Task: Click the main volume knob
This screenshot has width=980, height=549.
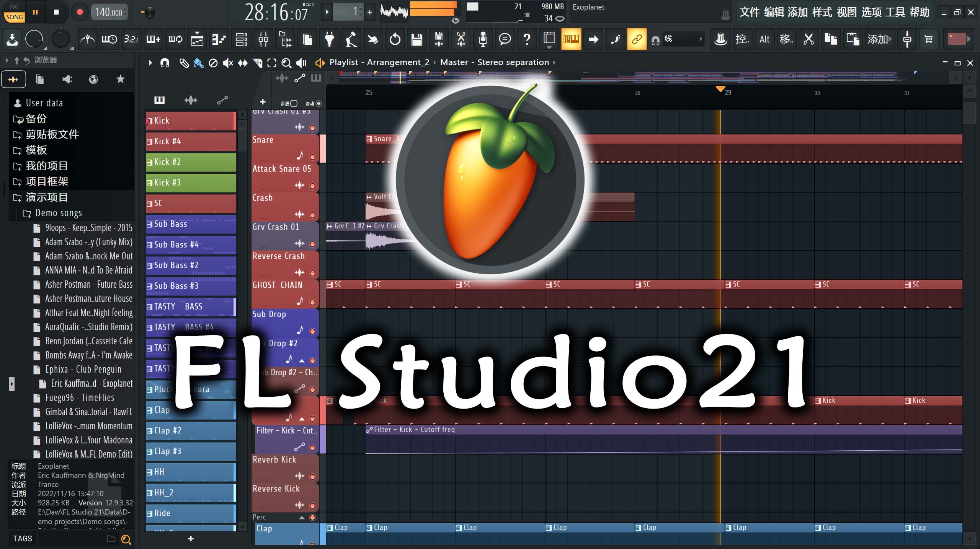Action: (x=34, y=39)
